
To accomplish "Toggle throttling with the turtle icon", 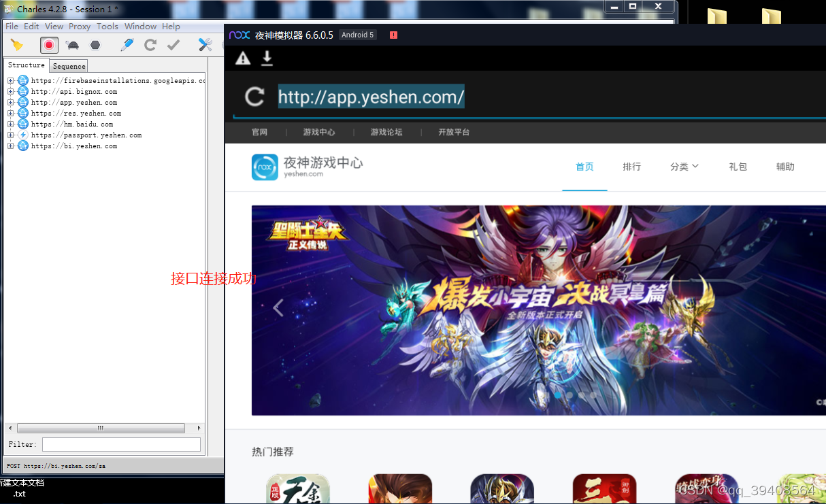I will [x=72, y=46].
